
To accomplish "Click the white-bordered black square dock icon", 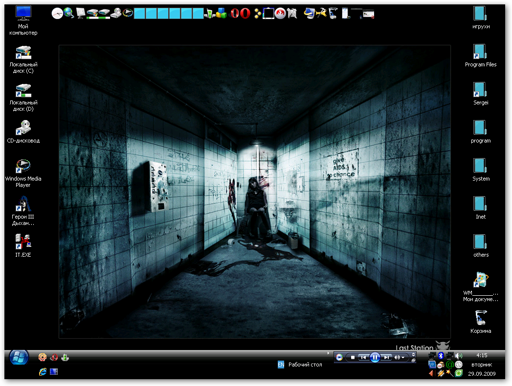I will (268, 13).
